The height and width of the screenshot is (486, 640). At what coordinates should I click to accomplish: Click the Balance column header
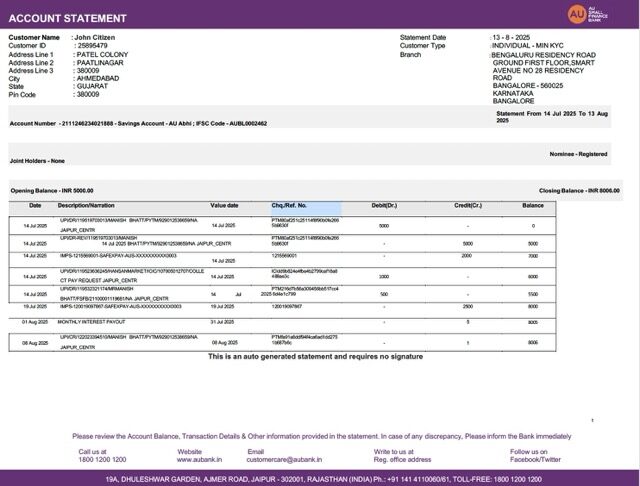pos(533,206)
